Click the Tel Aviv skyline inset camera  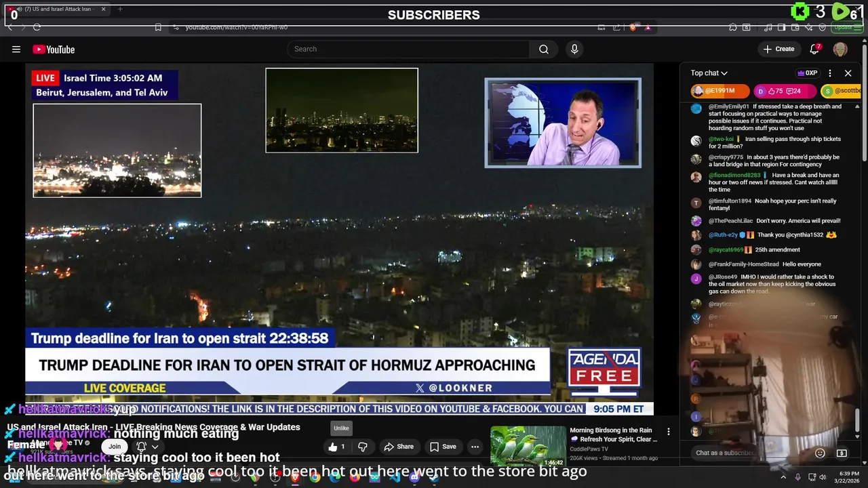[342, 110]
